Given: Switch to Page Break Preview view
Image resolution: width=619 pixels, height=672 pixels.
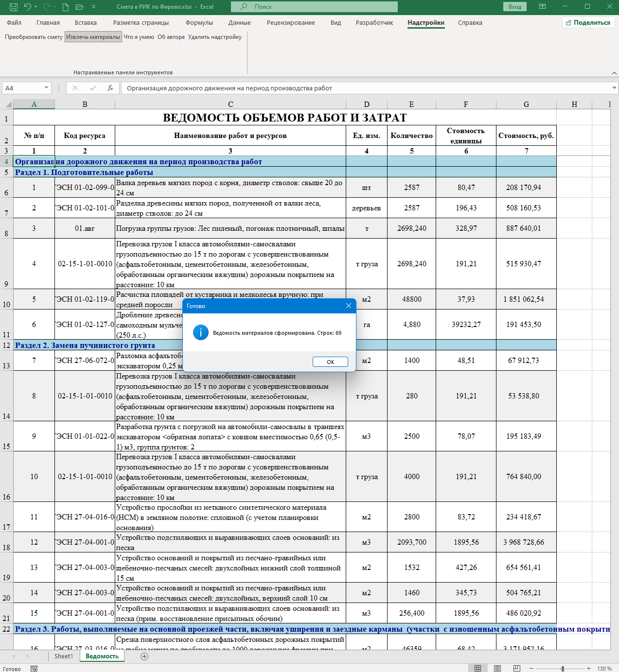Looking at the screenshot, I should 517,669.
